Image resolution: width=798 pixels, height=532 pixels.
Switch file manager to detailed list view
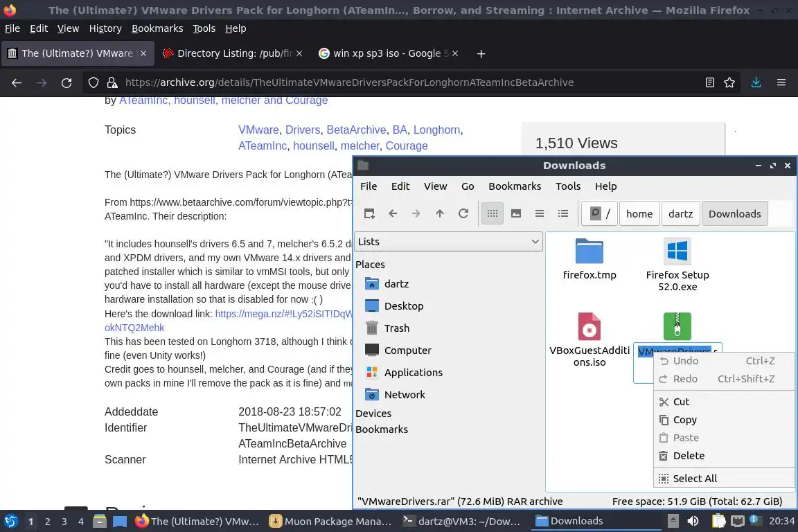click(563, 213)
